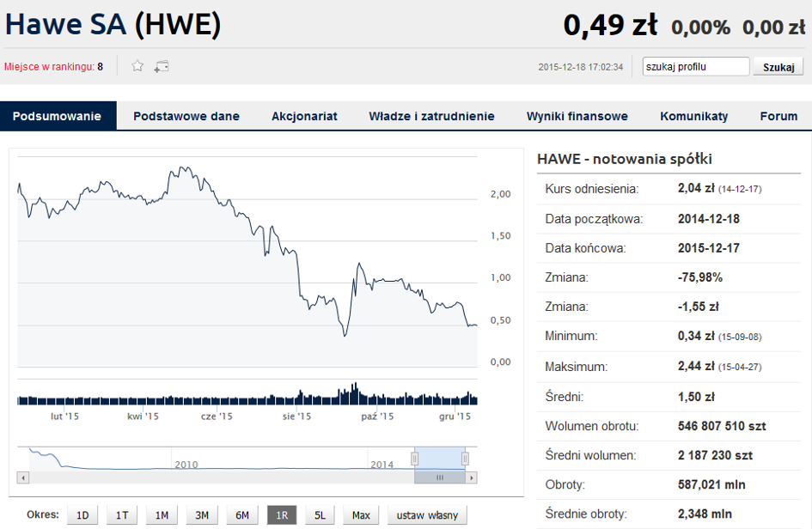Click the Średni value '1,50 zł'
This screenshot has width=812, height=529.
(x=696, y=397)
